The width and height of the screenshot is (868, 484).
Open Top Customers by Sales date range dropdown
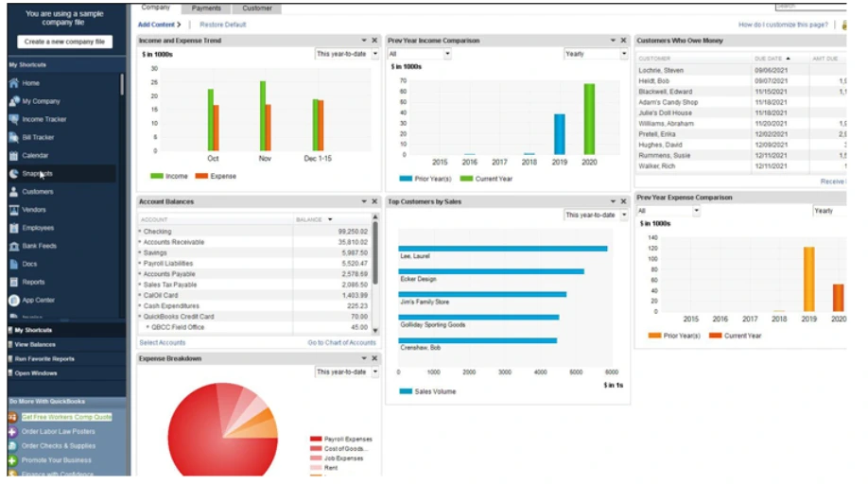pyautogui.click(x=596, y=215)
